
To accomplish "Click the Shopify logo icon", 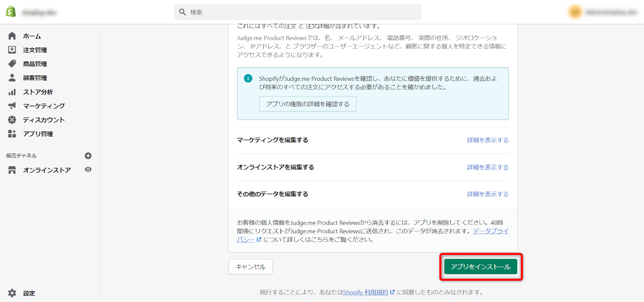I will [11, 12].
